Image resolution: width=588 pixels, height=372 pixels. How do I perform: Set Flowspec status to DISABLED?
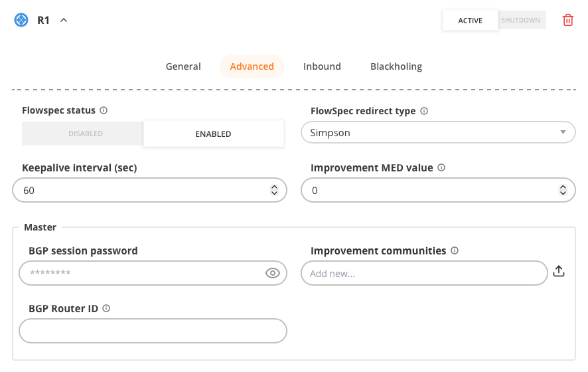coord(83,134)
